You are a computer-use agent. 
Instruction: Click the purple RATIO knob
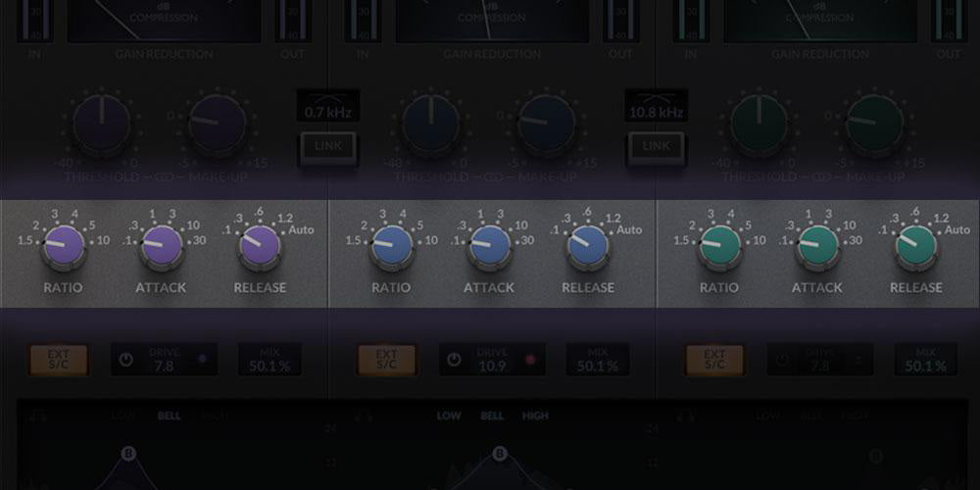(x=64, y=245)
